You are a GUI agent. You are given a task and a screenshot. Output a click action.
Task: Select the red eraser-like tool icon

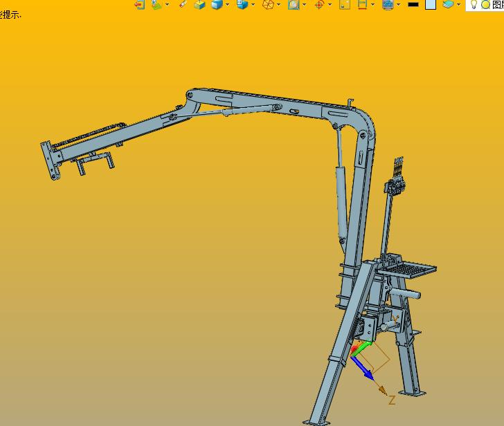click(x=183, y=4)
